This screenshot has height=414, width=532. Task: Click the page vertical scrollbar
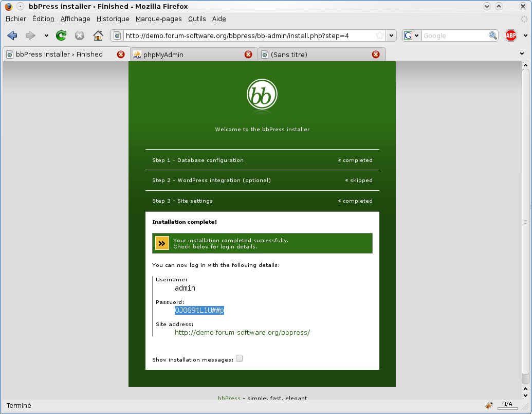(525, 222)
